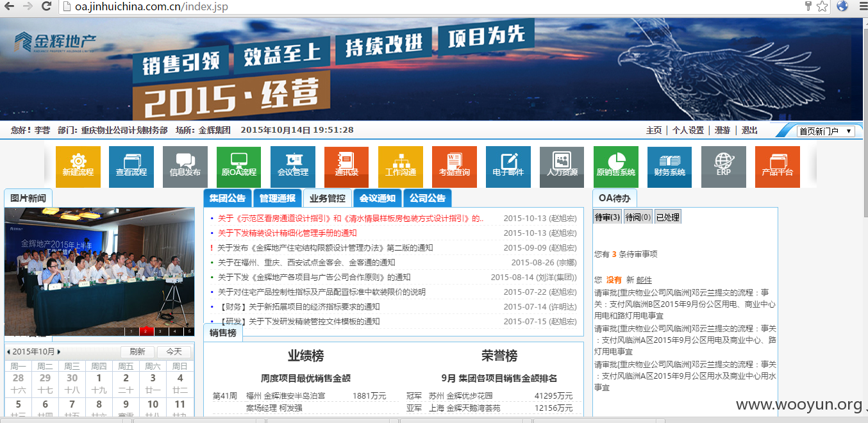Switch to the 会议通知 tab
Viewport: 868px width, 423px height.
377,198
